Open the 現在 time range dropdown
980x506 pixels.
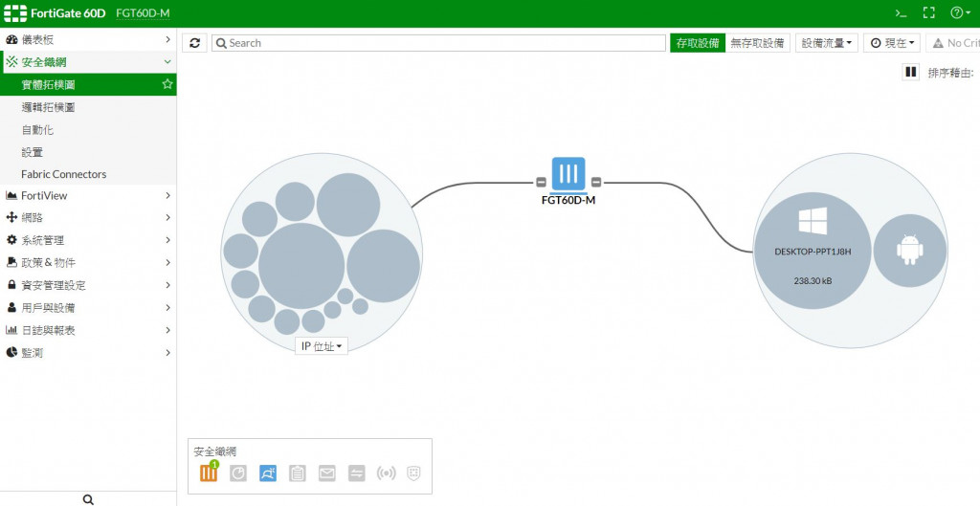[x=892, y=43]
